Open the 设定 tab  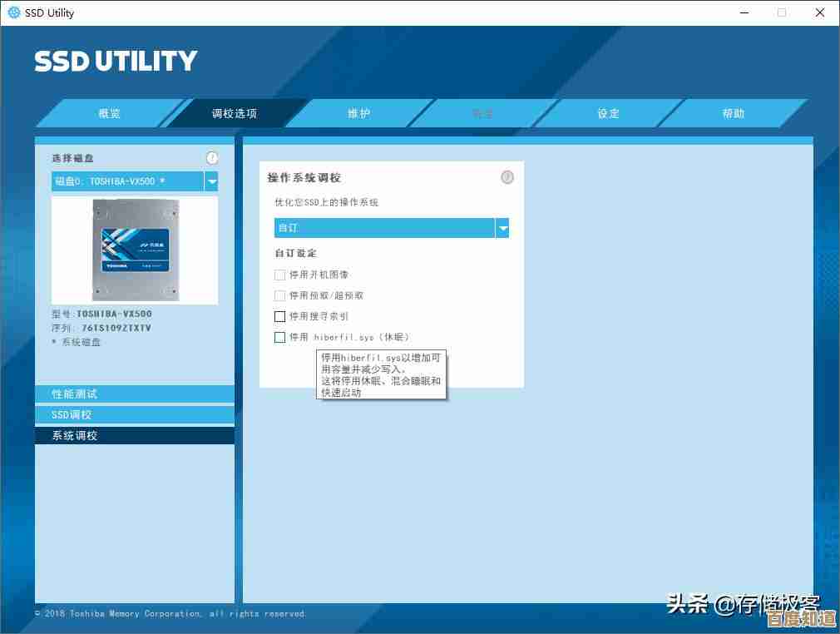click(608, 113)
